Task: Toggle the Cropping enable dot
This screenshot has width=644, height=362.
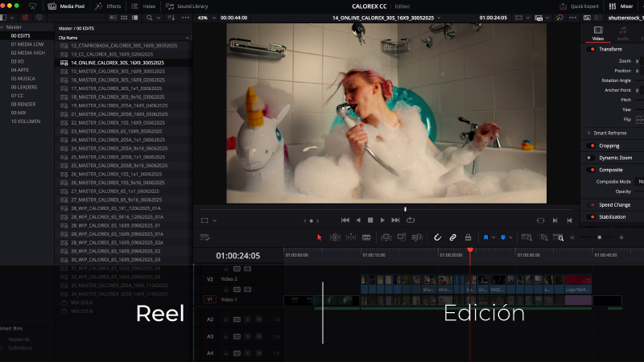Action: point(592,146)
